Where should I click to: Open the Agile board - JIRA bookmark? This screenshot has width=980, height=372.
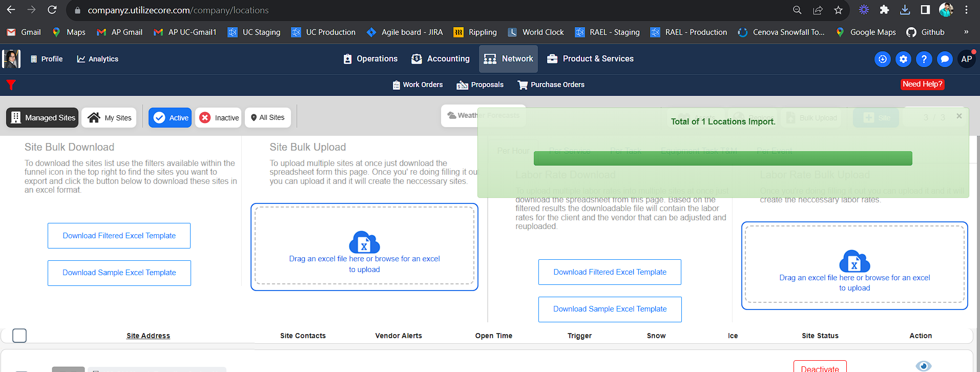click(405, 32)
